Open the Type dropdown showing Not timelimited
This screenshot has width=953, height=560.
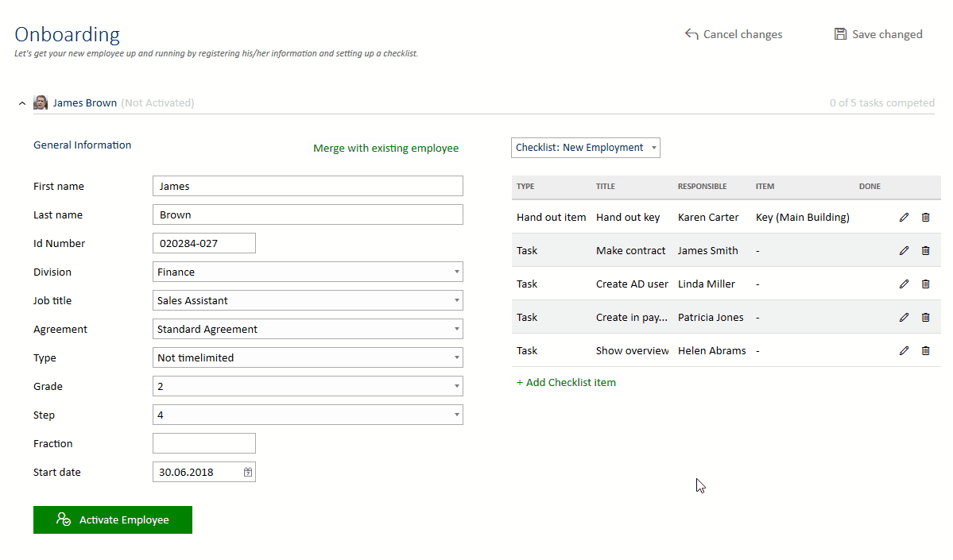pyautogui.click(x=308, y=357)
